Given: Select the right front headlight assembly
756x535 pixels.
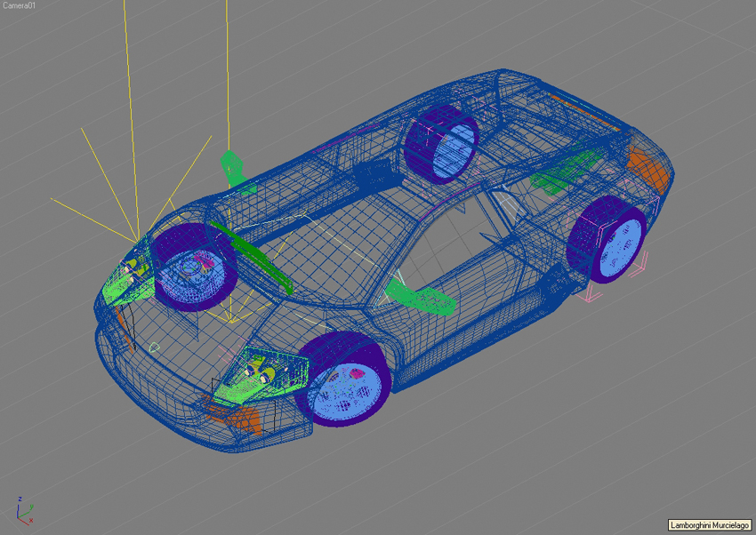Looking at the screenshot, I should (261, 375).
